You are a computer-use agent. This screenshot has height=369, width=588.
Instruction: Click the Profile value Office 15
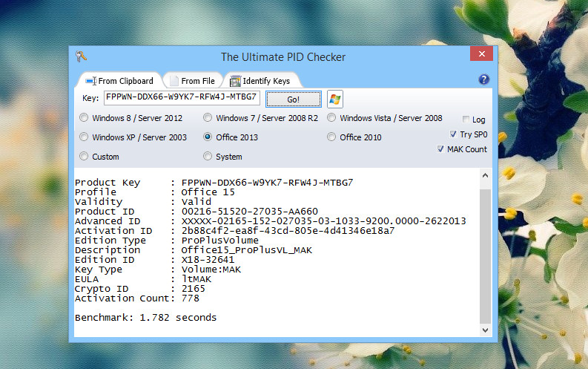(208, 192)
